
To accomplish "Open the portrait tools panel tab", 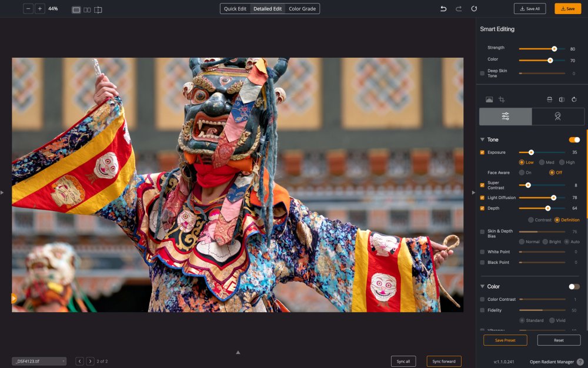I will point(557,117).
